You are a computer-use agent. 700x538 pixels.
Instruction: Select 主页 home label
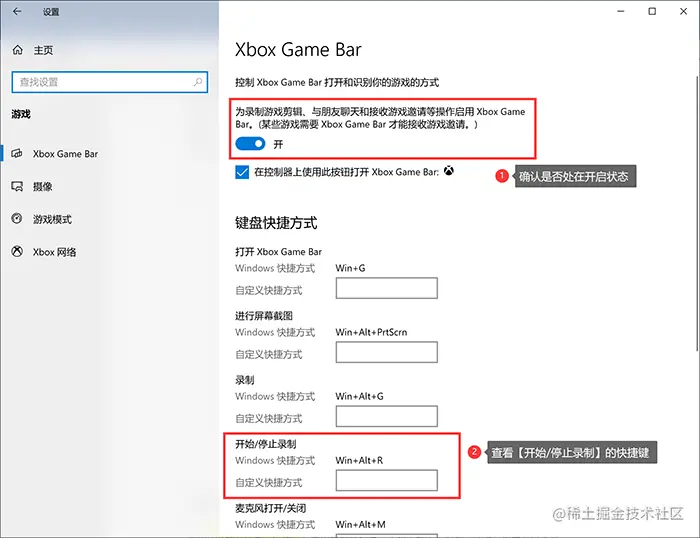coord(43,50)
